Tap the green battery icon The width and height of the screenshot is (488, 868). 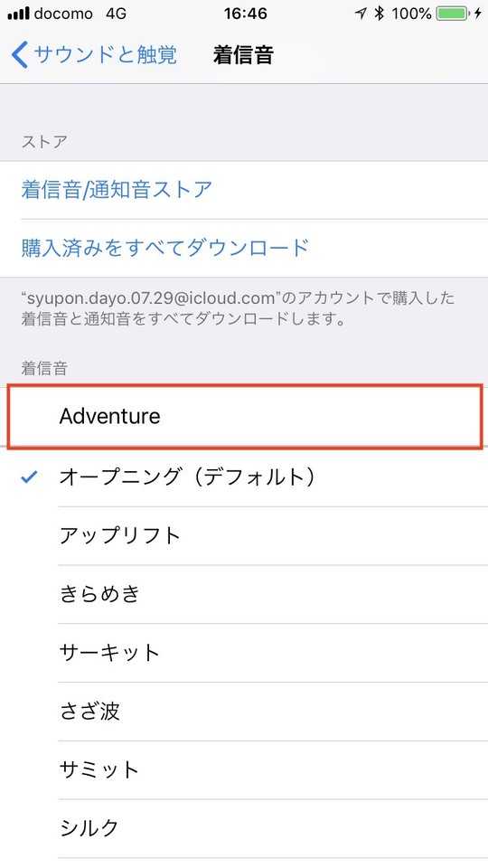pyautogui.click(x=453, y=14)
